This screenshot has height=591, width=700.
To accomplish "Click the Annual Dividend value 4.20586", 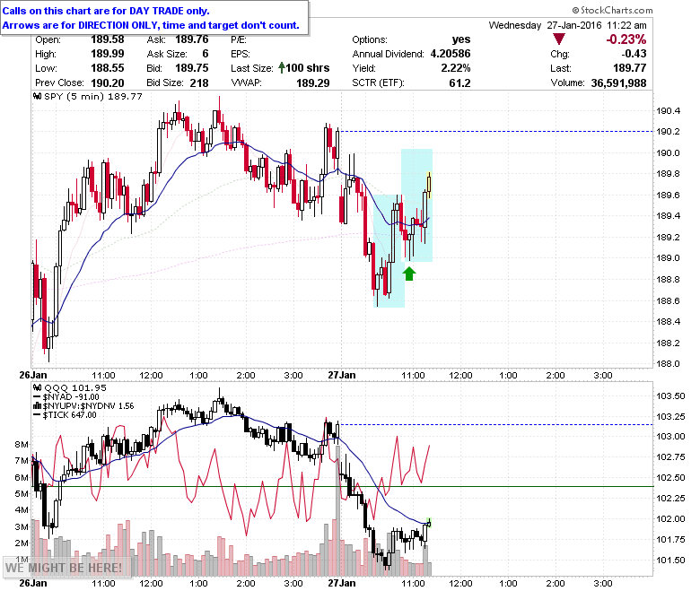I will click(451, 54).
